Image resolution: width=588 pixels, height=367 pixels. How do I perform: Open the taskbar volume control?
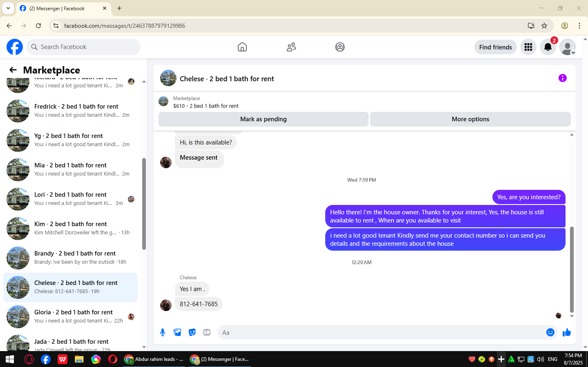point(541,359)
